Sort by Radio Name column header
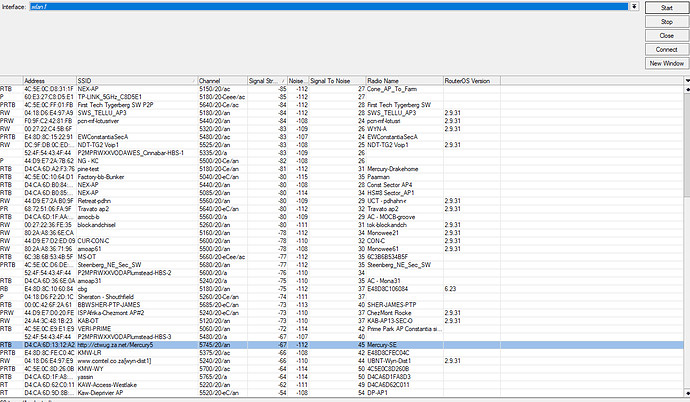The image size is (690, 402). point(400,79)
